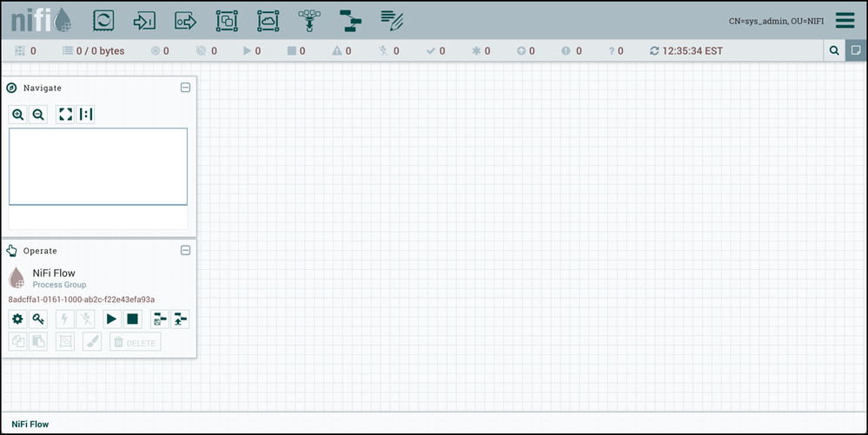Open access policies key icon
868x435 pixels.
pos(38,319)
